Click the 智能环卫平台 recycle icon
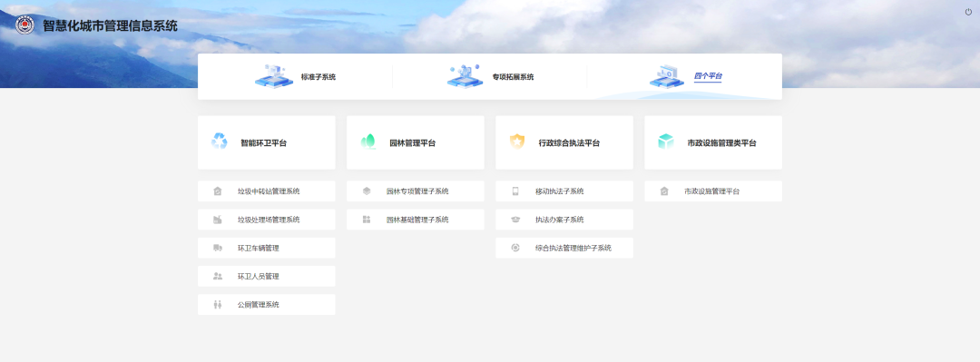Screen dimensions: 980x362 220,142
